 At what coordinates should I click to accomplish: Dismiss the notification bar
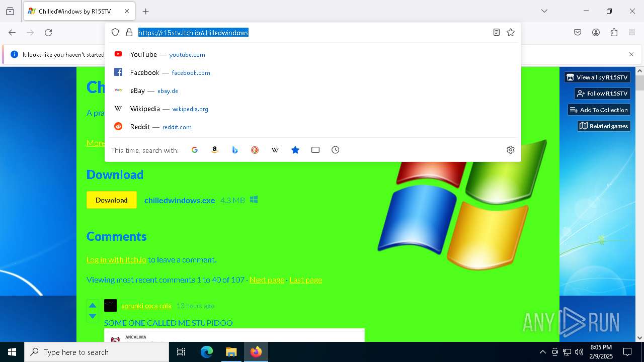click(x=631, y=54)
